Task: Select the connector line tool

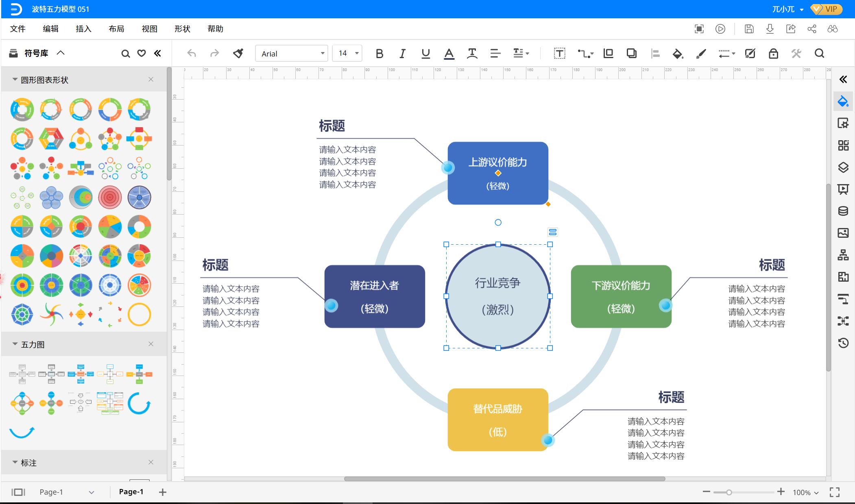Action: pyautogui.click(x=585, y=53)
